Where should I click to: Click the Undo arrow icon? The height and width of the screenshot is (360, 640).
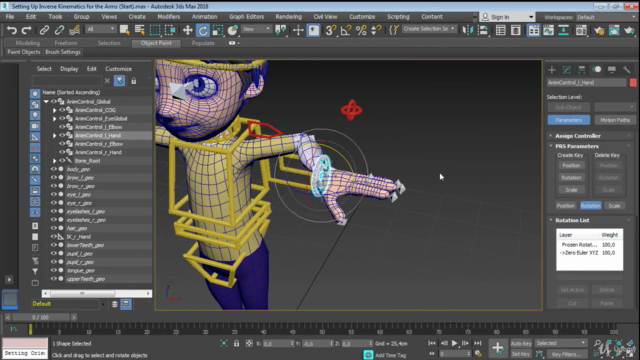pyautogui.click(x=11, y=30)
